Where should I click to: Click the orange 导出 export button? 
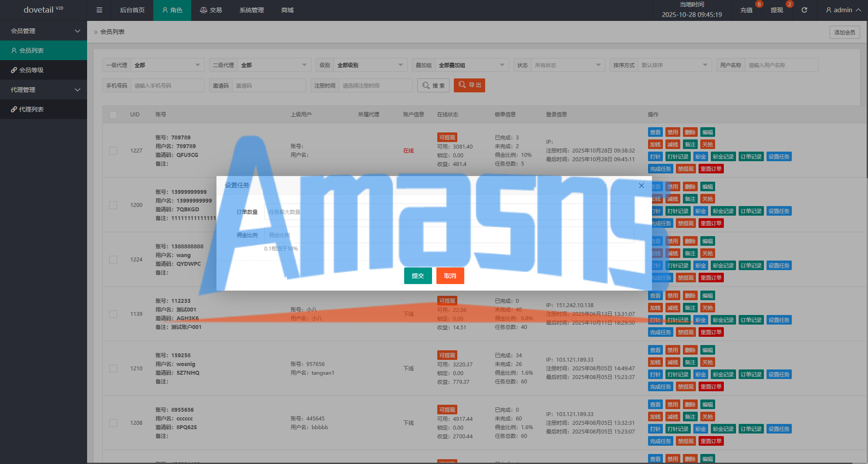click(469, 85)
